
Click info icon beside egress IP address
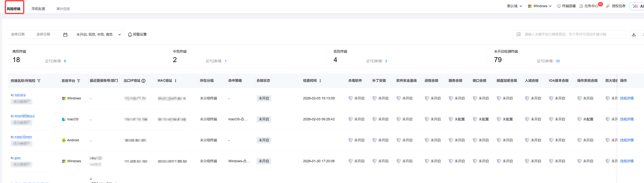[x=144, y=81]
